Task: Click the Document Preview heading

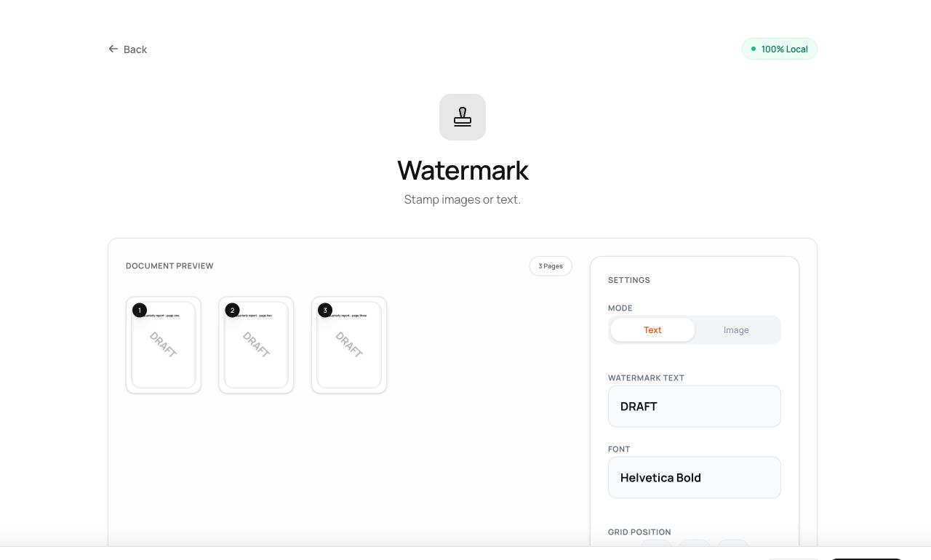Action: coord(169,266)
